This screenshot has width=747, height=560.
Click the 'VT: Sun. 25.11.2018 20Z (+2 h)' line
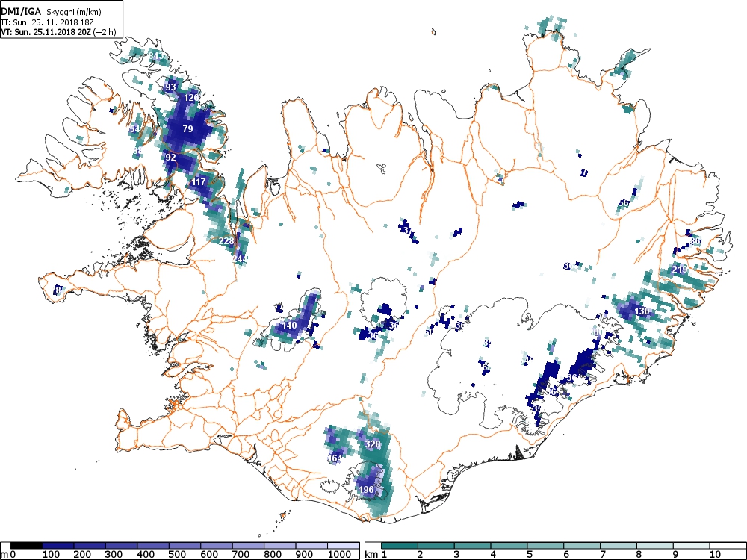tap(58, 32)
